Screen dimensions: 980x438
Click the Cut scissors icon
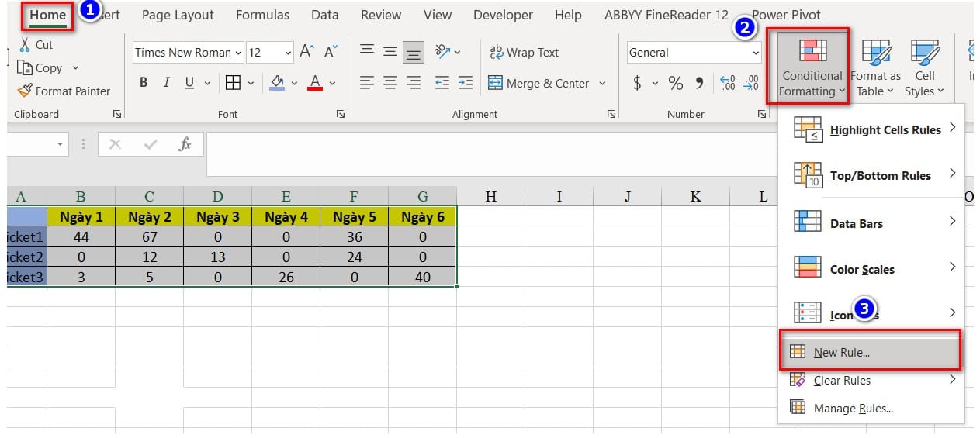26,45
